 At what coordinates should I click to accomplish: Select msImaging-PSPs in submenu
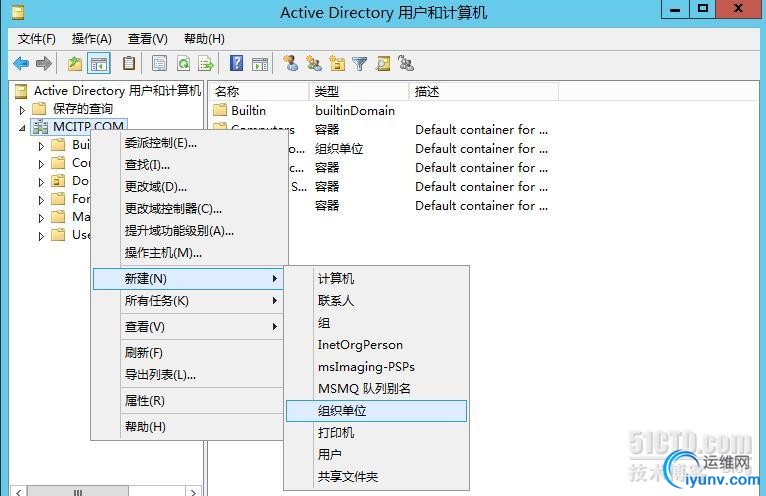point(376,367)
